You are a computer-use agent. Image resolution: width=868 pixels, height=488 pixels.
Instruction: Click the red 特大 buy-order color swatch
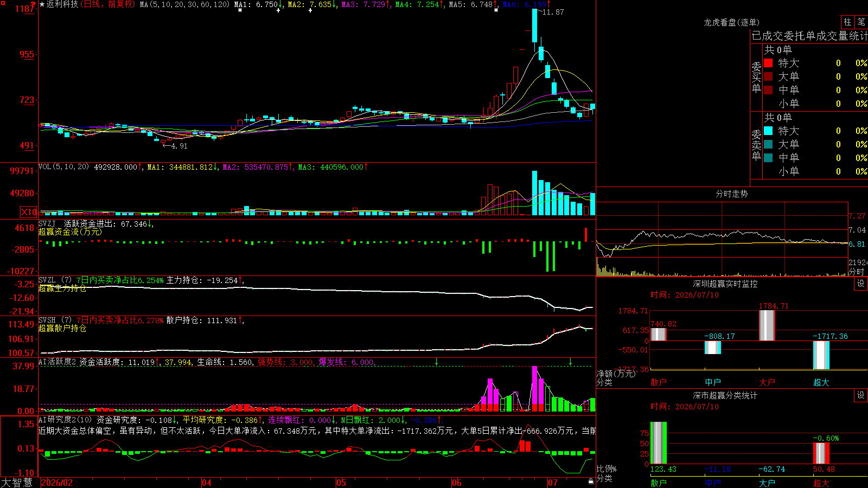[768, 63]
